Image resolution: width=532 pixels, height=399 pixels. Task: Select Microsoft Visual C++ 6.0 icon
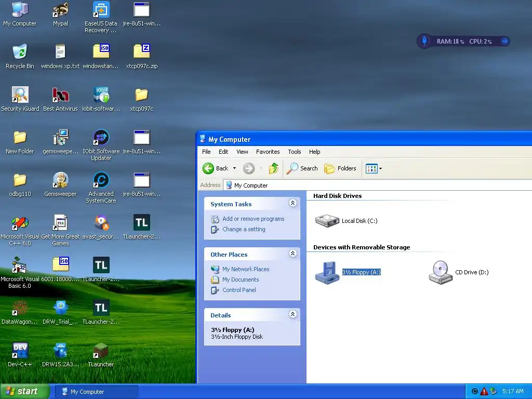[20, 222]
